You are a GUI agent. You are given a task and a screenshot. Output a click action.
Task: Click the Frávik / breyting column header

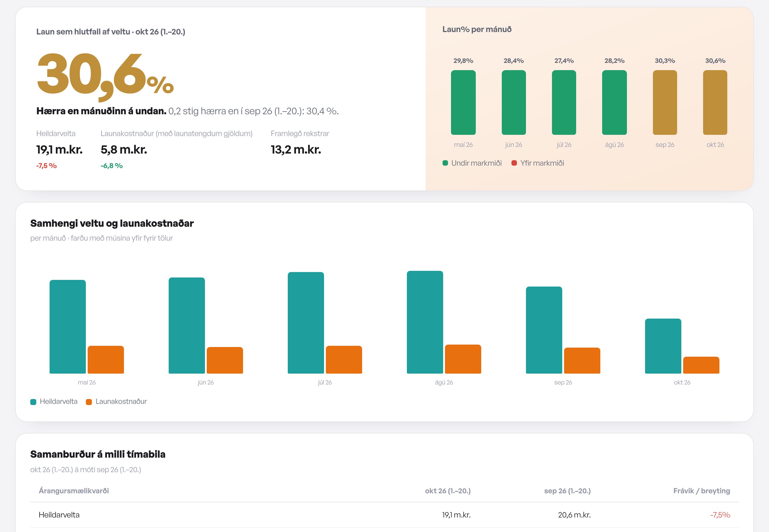(x=701, y=491)
